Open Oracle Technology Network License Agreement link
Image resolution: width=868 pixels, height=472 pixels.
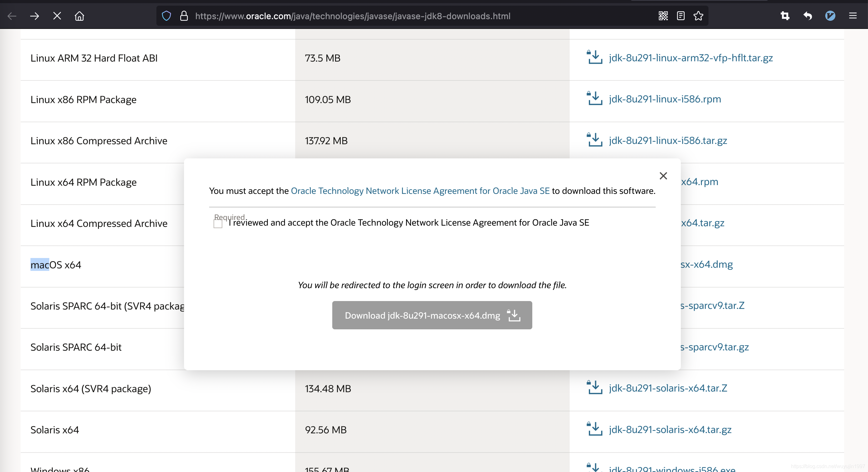point(420,191)
